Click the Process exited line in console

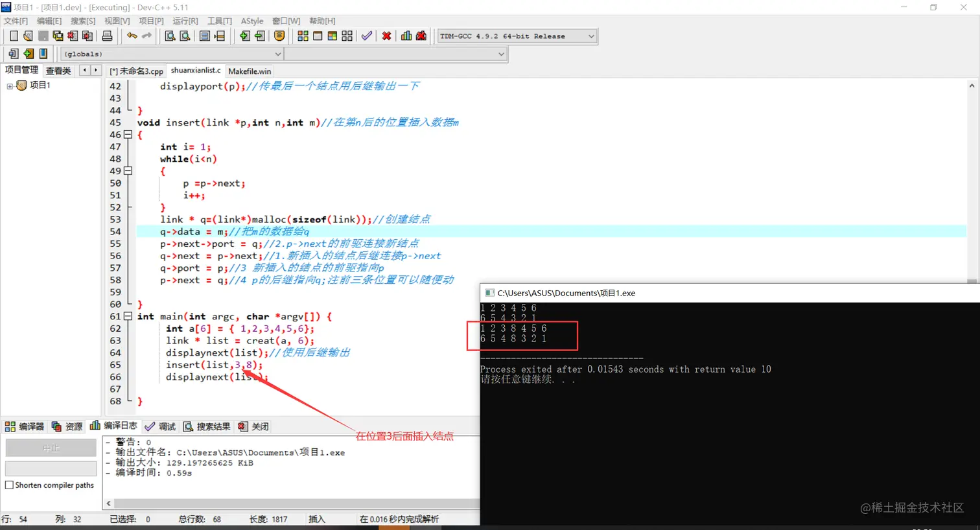pos(625,369)
